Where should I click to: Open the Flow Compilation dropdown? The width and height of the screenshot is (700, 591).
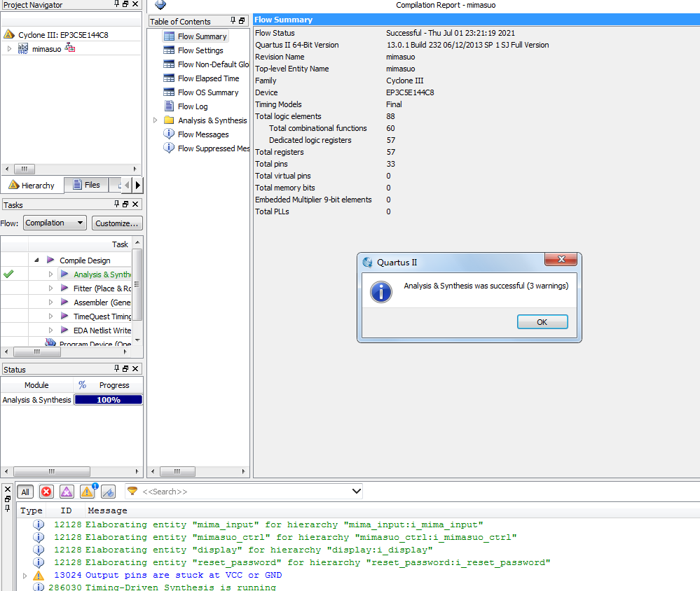(55, 223)
